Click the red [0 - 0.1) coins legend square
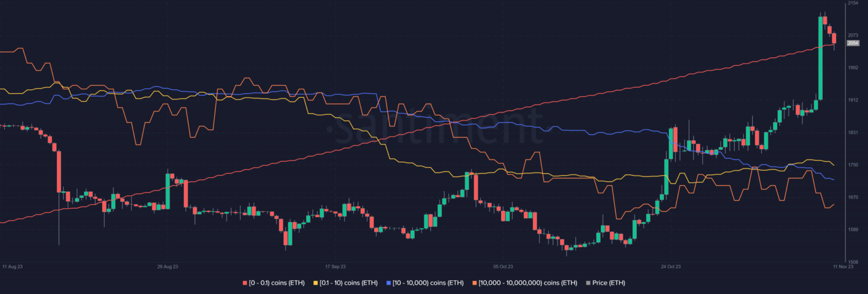Image resolution: width=868 pixels, height=294 pixels. (245, 283)
